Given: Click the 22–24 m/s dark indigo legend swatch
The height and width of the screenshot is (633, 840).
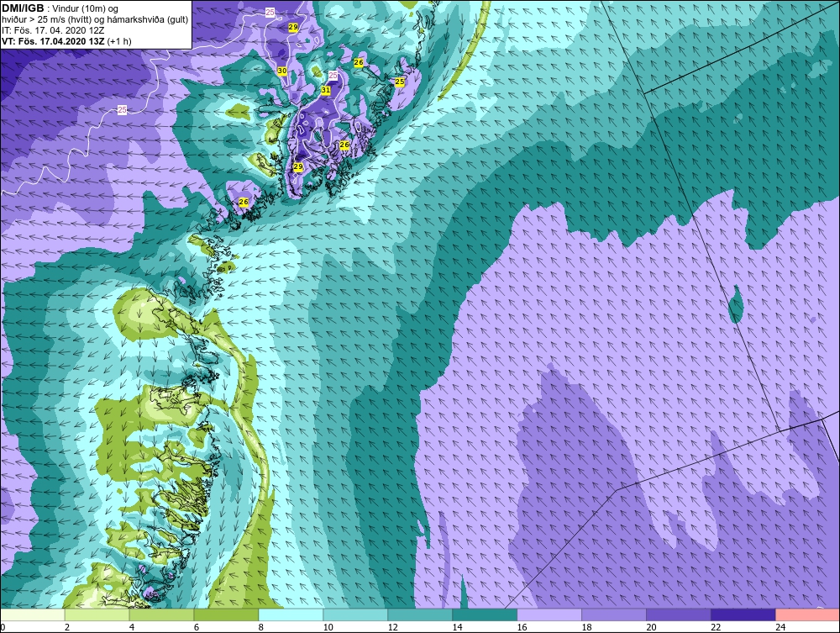Looking at the screenshot, I should pos(743,615).
